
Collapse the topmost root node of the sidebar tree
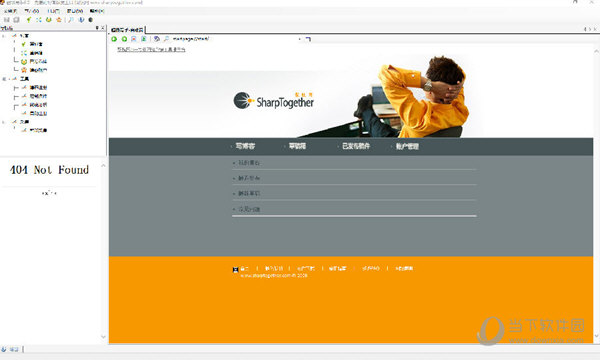pyautogui.click(x=4, y=36)
